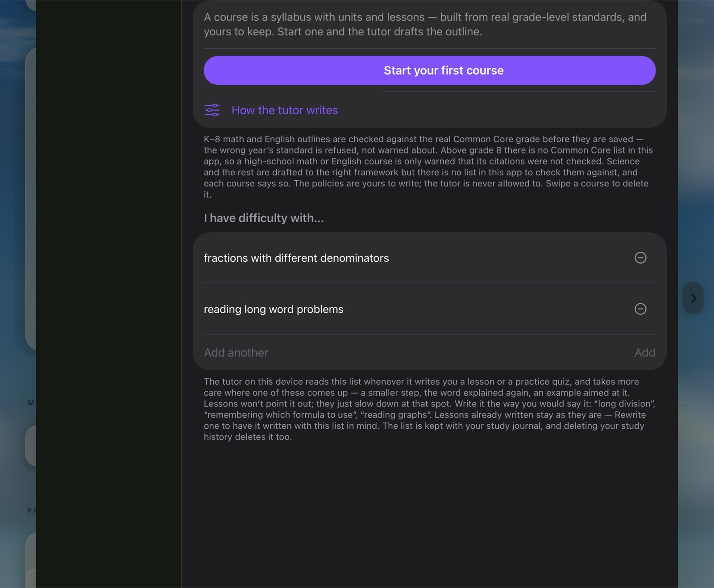Remove fractions with different denominators entry
The height and width of the screenshot is (588, 714).
(x=640, y=258)
